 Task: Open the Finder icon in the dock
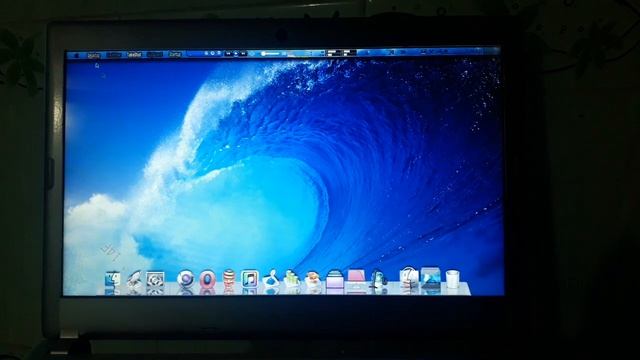tap(112, 280)
